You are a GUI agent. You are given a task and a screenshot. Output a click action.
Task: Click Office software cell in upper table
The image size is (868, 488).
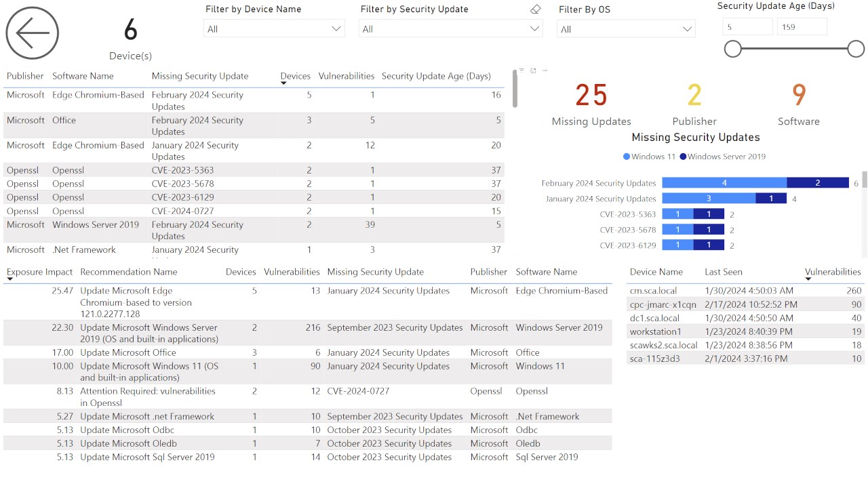(64, 120)
